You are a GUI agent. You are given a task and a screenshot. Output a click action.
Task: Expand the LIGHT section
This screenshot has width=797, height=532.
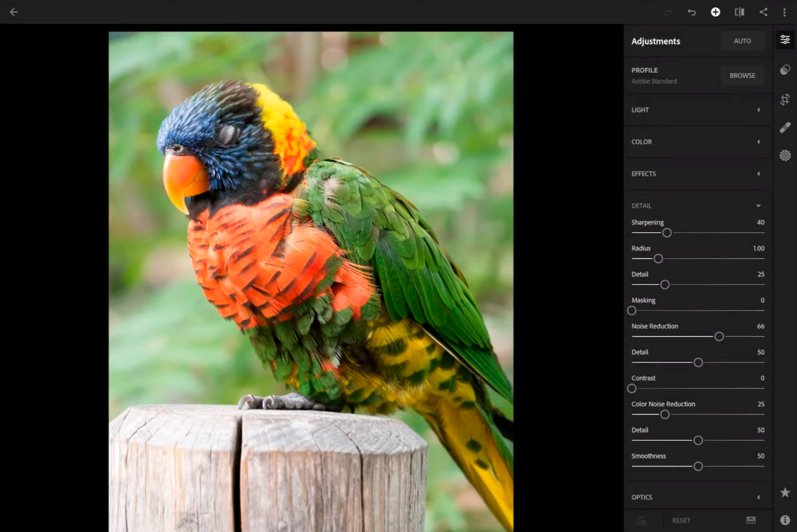698,110
